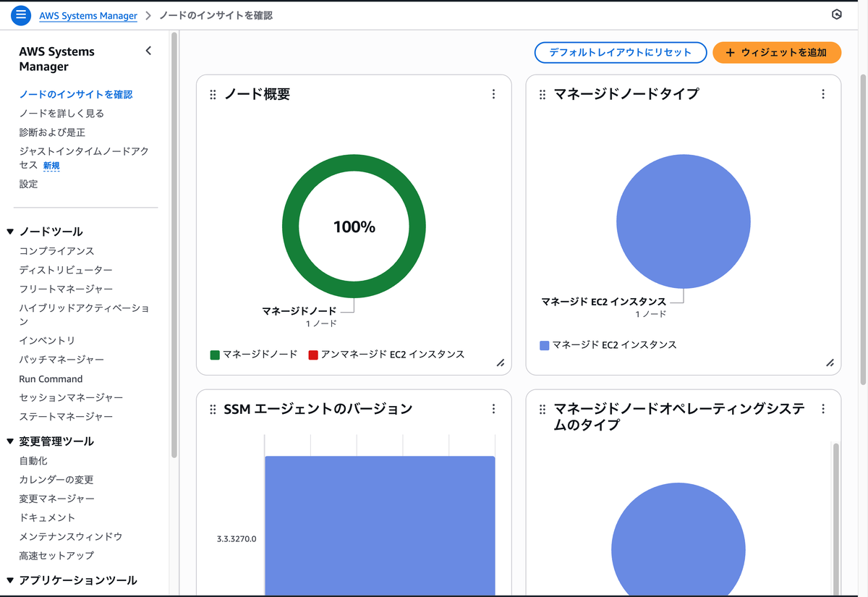This screenshot has width=868, height=597.
Task: Open the ノード概要 widget options menu
Action: tap(493, 94)
